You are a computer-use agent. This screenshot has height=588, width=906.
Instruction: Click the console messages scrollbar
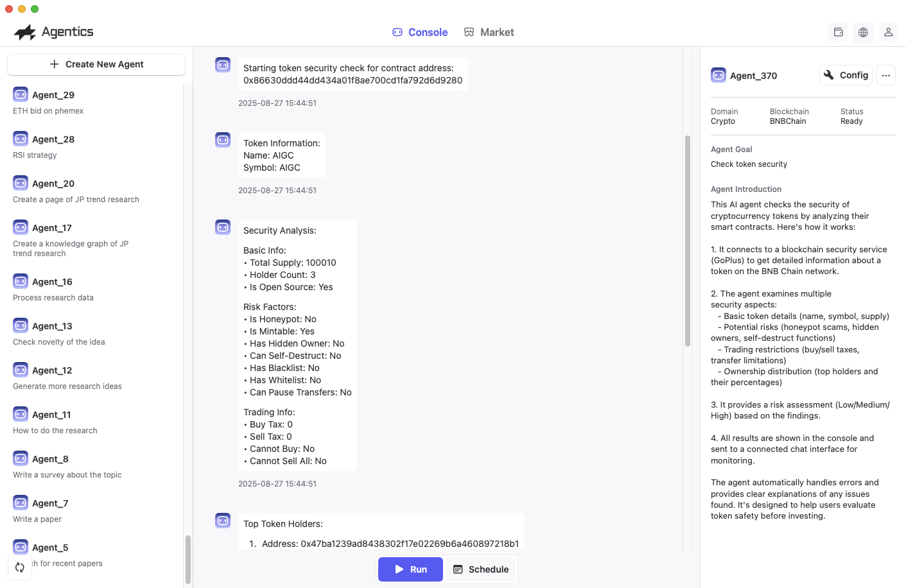(x=688, y=241)
